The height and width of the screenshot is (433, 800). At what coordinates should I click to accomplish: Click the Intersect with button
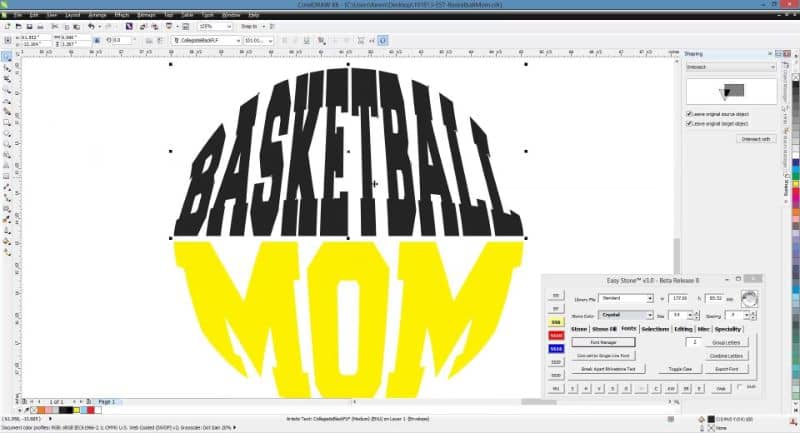tap(756, 139)
